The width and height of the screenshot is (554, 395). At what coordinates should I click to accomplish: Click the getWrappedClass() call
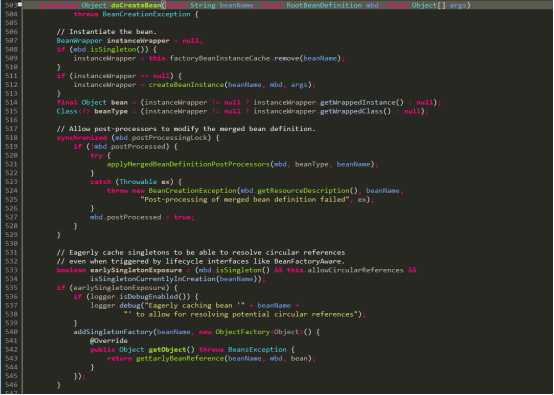355,111
